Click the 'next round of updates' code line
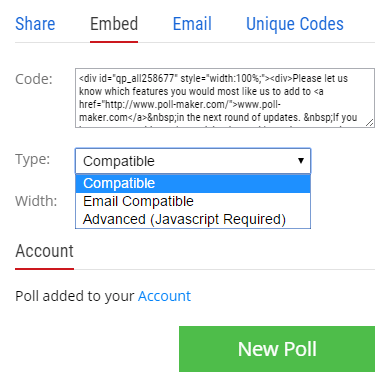390x387 pixels. (218, 118)
